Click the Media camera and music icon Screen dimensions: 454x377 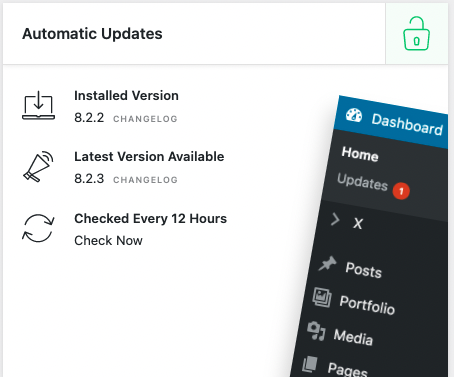(x=316, y=331)
